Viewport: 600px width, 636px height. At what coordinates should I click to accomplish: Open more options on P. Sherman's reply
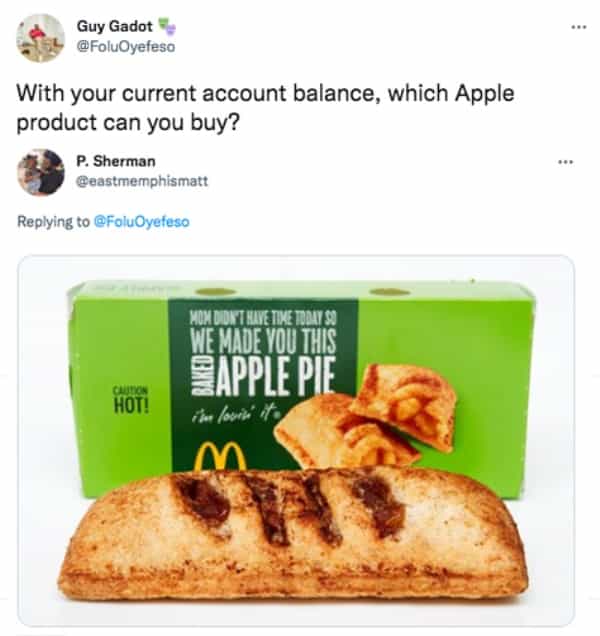point(567,162)
